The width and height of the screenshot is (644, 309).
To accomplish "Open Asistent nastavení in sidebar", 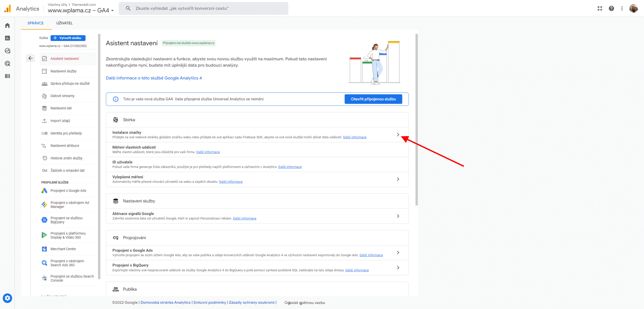I will [68, 59].
